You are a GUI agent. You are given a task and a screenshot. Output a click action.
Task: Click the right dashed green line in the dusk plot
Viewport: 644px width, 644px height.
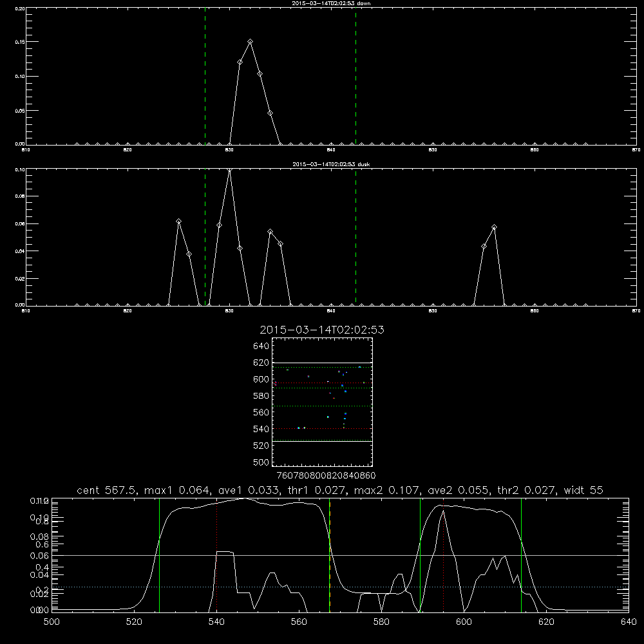coord(355,237)
